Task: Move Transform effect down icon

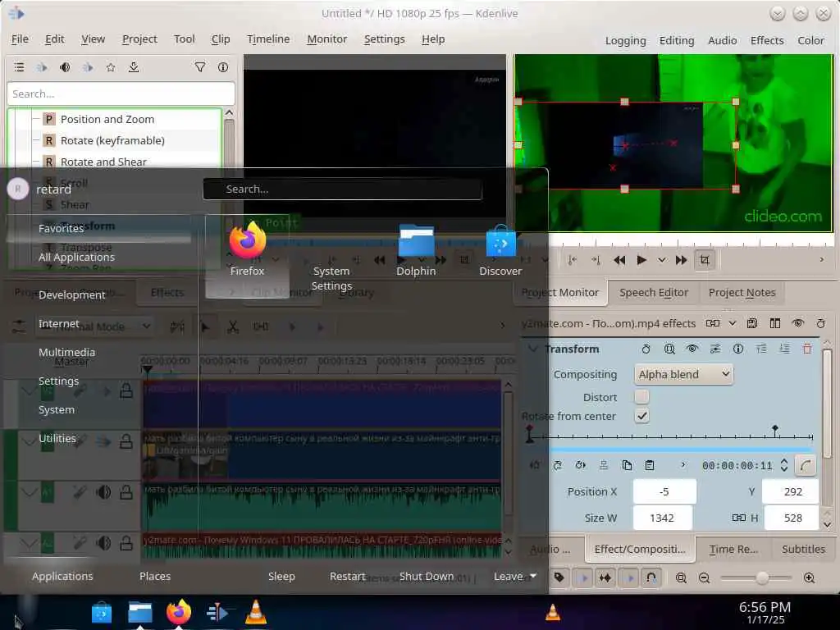Action: (x=784, y=349)
